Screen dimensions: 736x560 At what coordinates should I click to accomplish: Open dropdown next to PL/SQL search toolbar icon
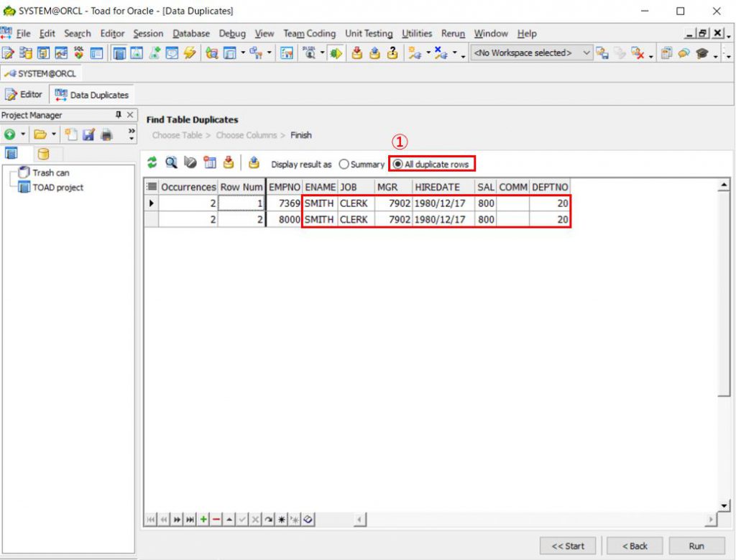point(322,52)
